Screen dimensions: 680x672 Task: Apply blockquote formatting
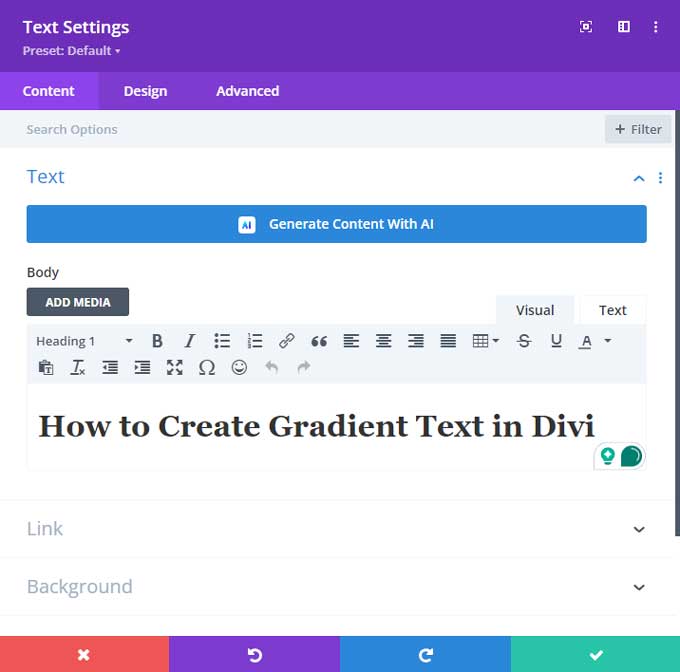[319, 341]
